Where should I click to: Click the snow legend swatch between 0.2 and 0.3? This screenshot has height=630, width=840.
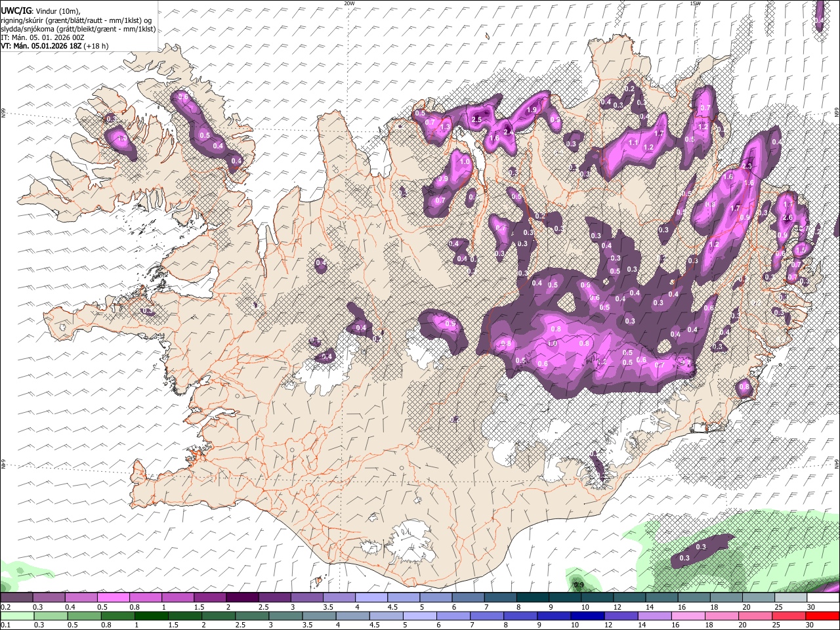16,597
